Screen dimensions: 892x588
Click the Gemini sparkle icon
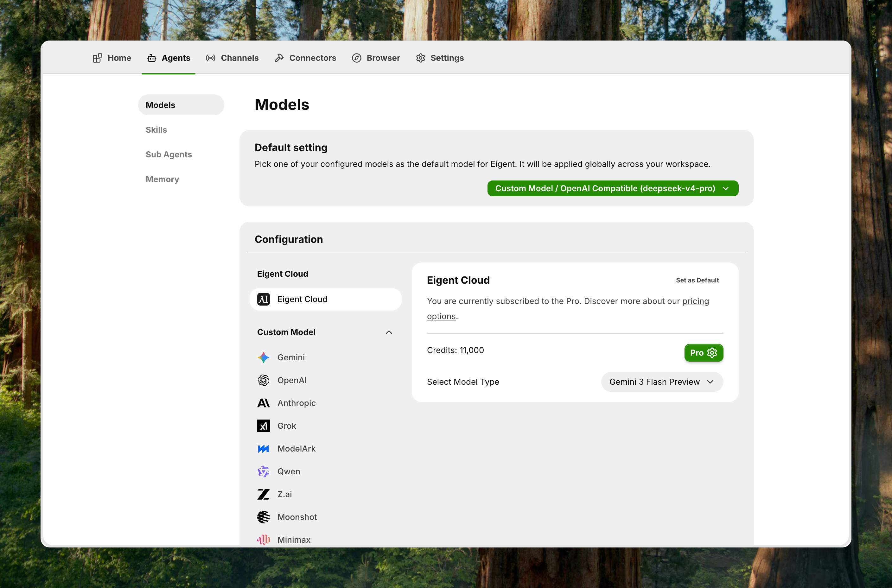(263, 357)
